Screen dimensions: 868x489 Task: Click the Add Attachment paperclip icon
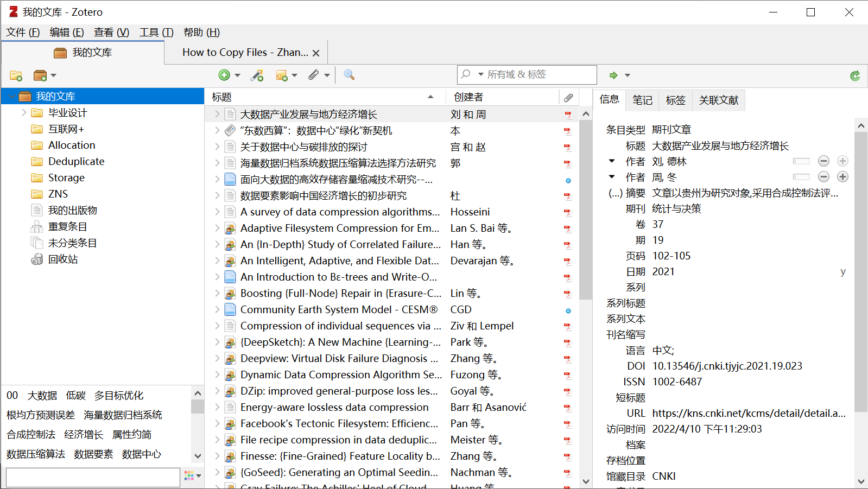click(x=314, y=75)
